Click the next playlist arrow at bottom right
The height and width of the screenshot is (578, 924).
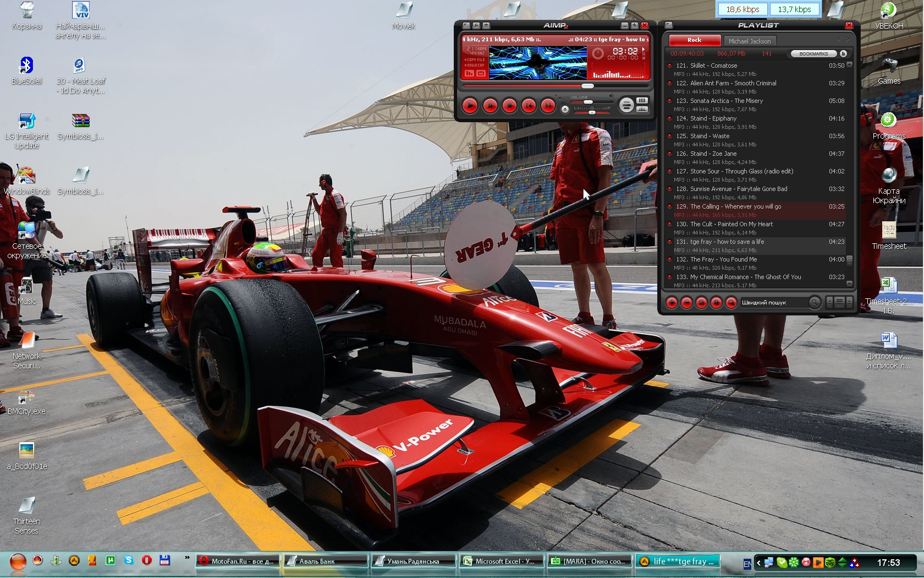pos(849,302)
